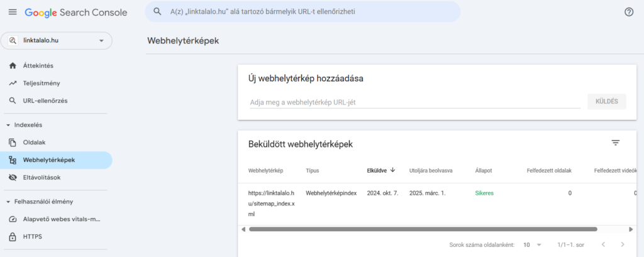This screenshot has height=257, width=644.
Task: Click the Állapot column header
Action: (x=484, y=171)
